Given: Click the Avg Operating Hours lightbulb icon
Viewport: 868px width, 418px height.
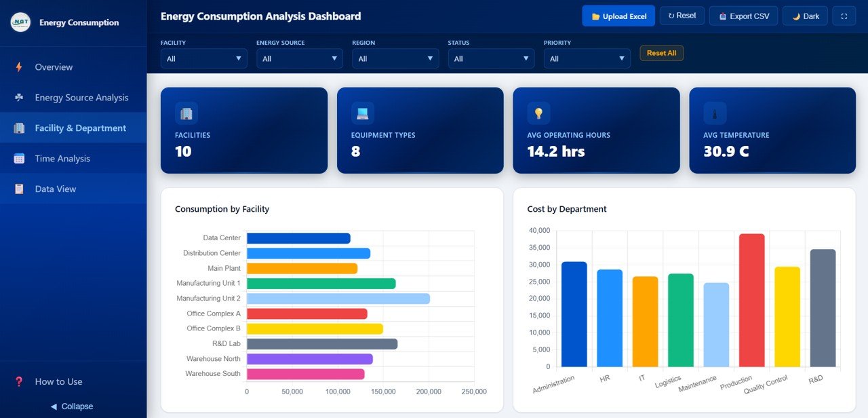Looking at the screenshot, I should pyautogui.click(x=538, y=113).
